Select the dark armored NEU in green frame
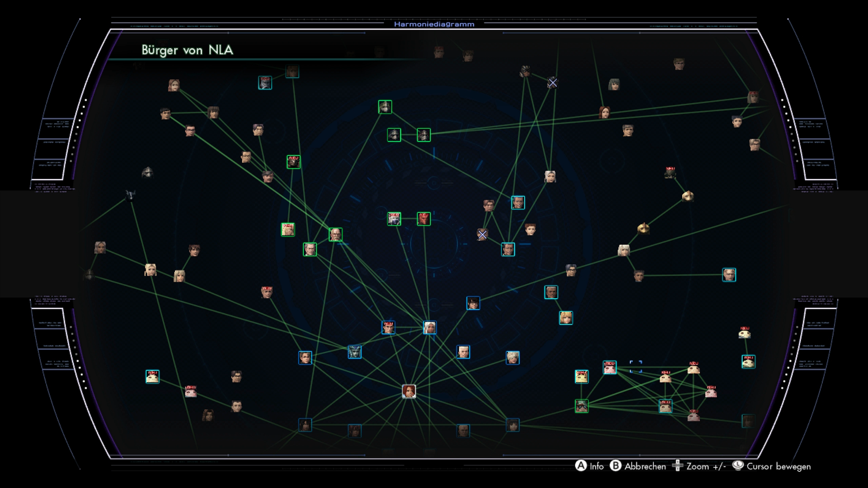 pyautogui.click(x=293, y=162)
